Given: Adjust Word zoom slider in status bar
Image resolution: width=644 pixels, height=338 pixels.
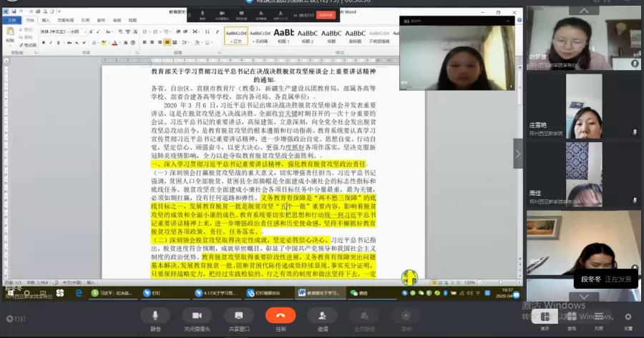Looking at the screenshot, I should click(501, 283).
